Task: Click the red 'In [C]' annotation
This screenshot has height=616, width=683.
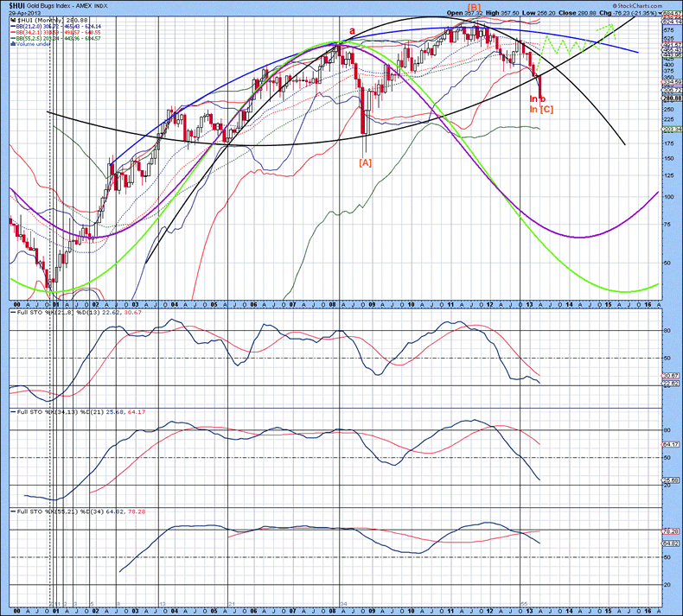Action: (541, 110)
